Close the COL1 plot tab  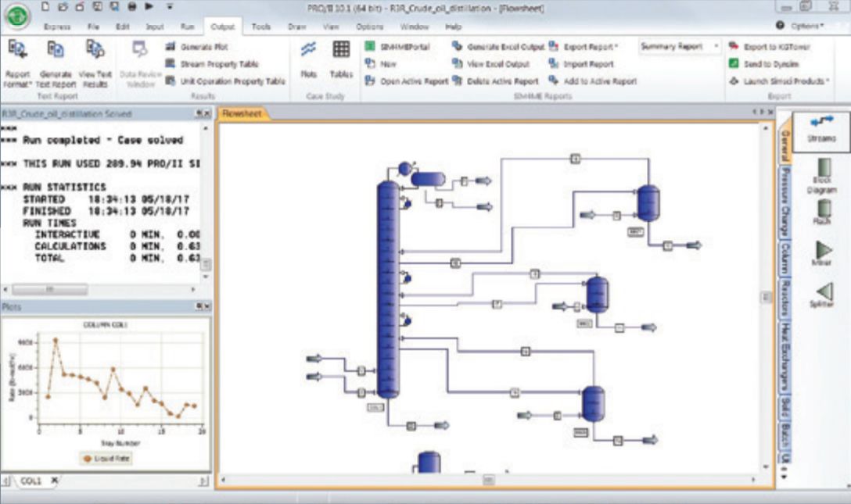coord(54,481)
